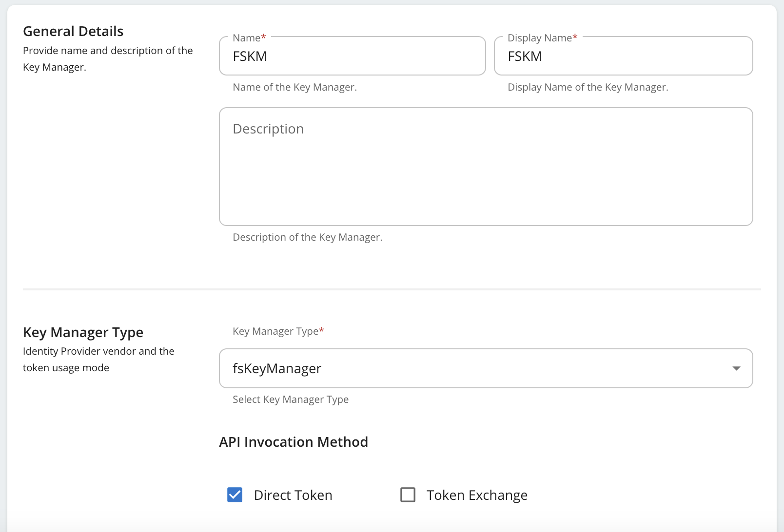The width and height of the screenshot is (784, 532).
Task: Click the Display Name input field
Action: point(623,56)
